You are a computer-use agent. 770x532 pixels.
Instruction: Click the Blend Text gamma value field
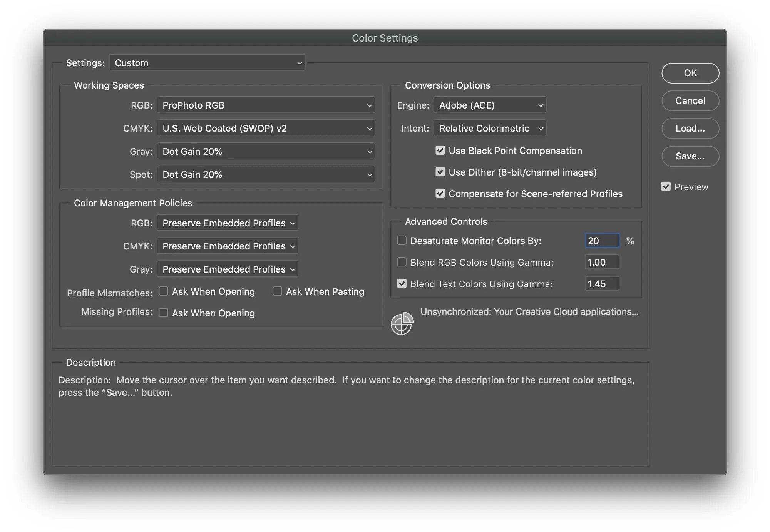click(602, 284)
